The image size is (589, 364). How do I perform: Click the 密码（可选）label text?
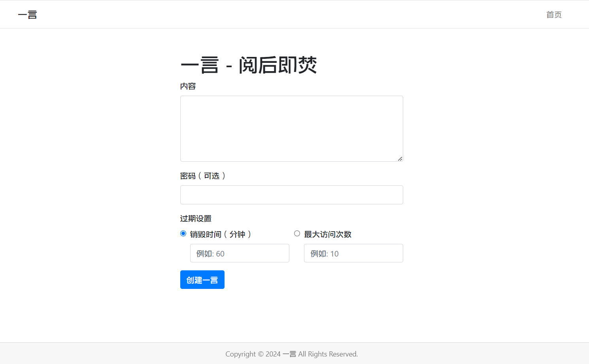(x=203, y=176)
